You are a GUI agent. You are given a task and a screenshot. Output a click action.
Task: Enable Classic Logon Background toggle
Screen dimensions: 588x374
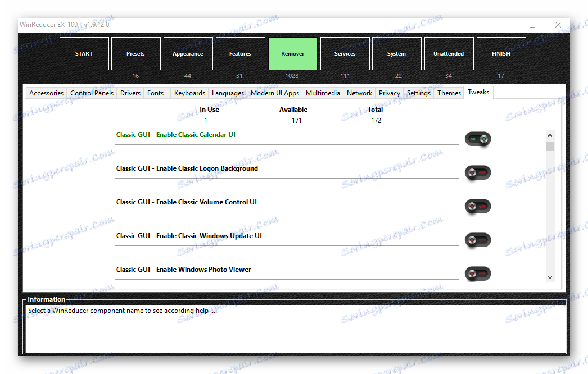point(478,173)
